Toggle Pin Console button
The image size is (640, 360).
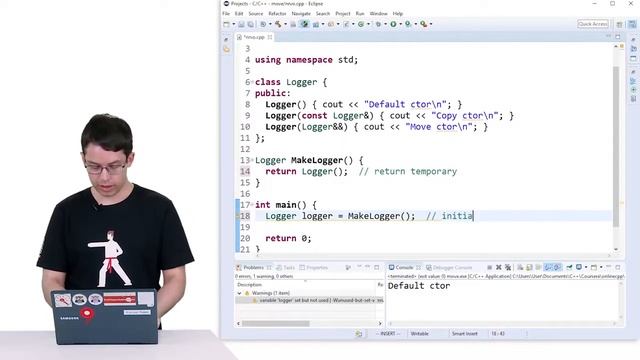569,267
